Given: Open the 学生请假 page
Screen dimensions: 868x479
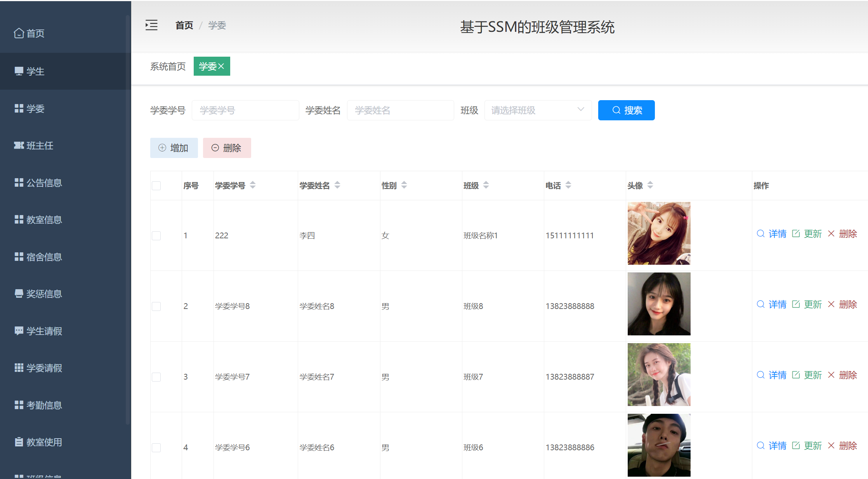Looking at the screenshot, I should [43, 331].
